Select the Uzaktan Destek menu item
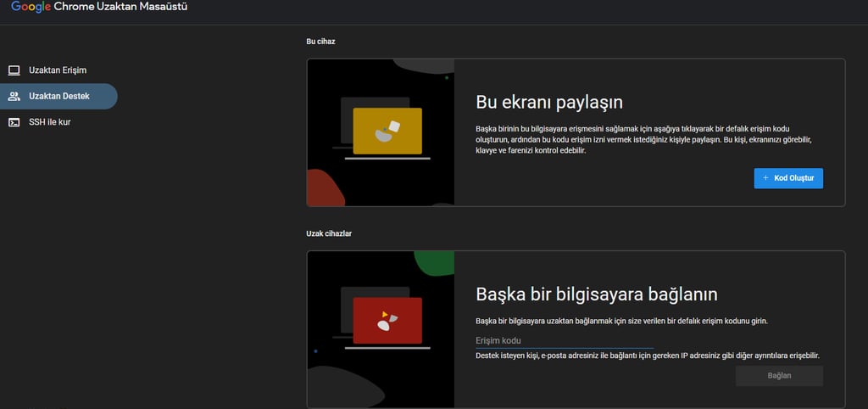 [x=58, y=97]
